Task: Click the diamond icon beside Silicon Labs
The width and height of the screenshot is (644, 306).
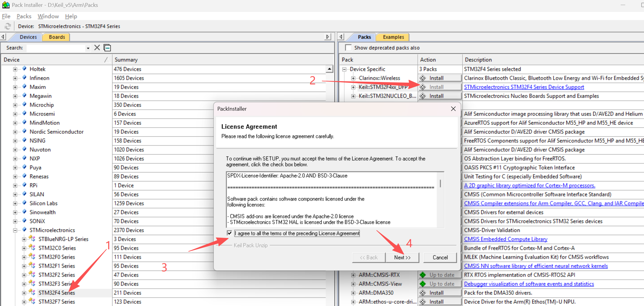Action: (24, 203)
